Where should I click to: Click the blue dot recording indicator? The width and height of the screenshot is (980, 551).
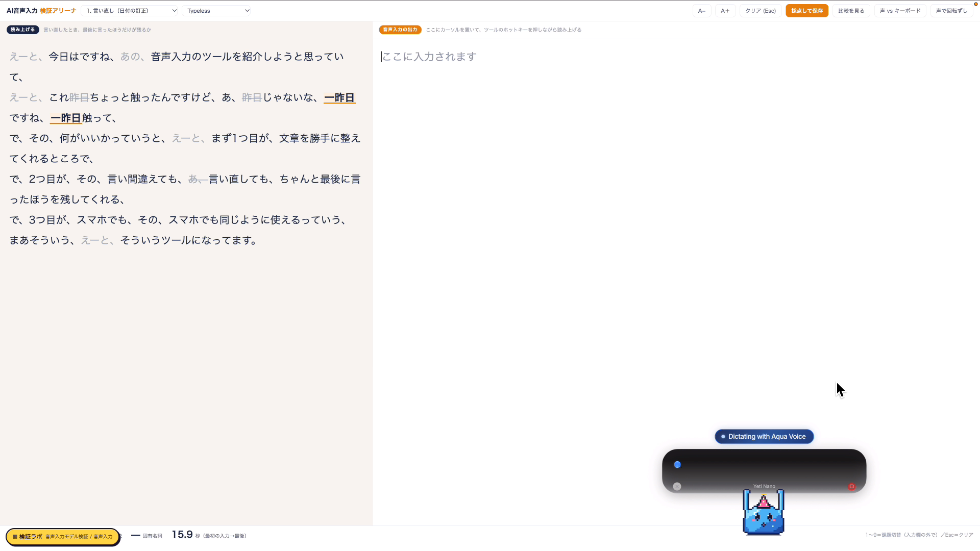677,464
